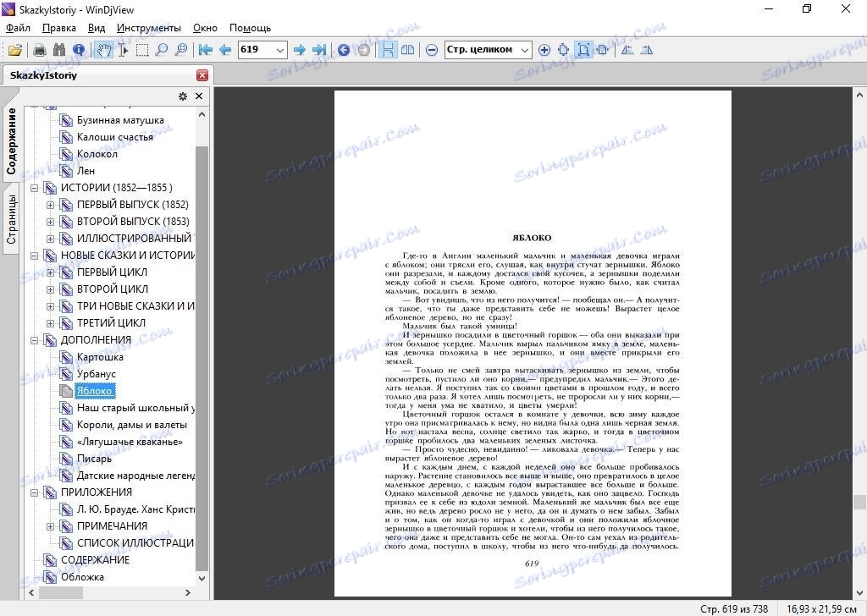
Task: Open the Инструменты menu
Action: (x=149, y=28)
